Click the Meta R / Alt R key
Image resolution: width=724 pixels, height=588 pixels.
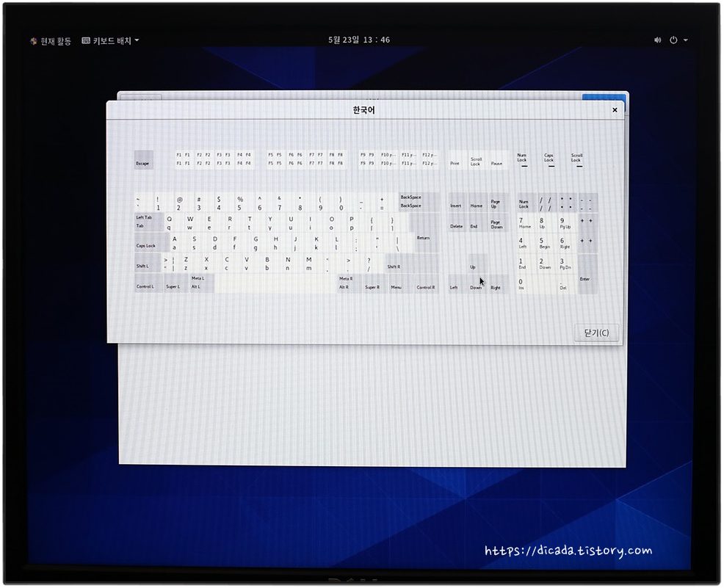coord(349,283)
